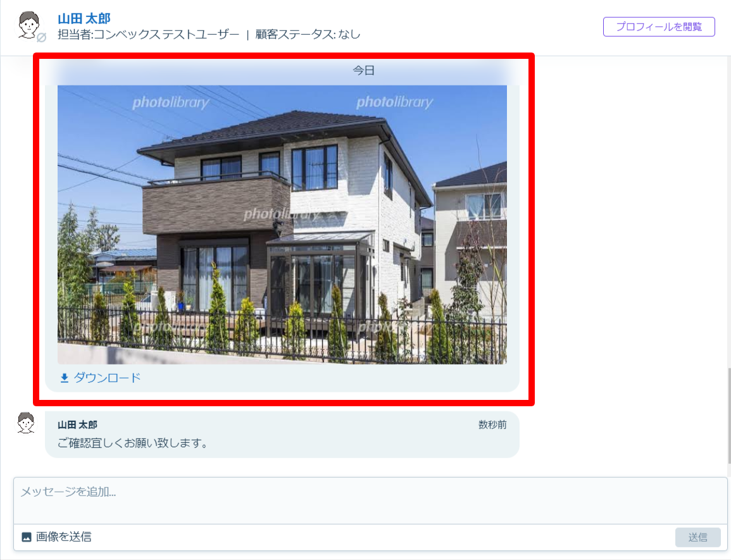Click the header avatar of 山田 太郎
Viewport: 731px width, 560px height.
29,25
